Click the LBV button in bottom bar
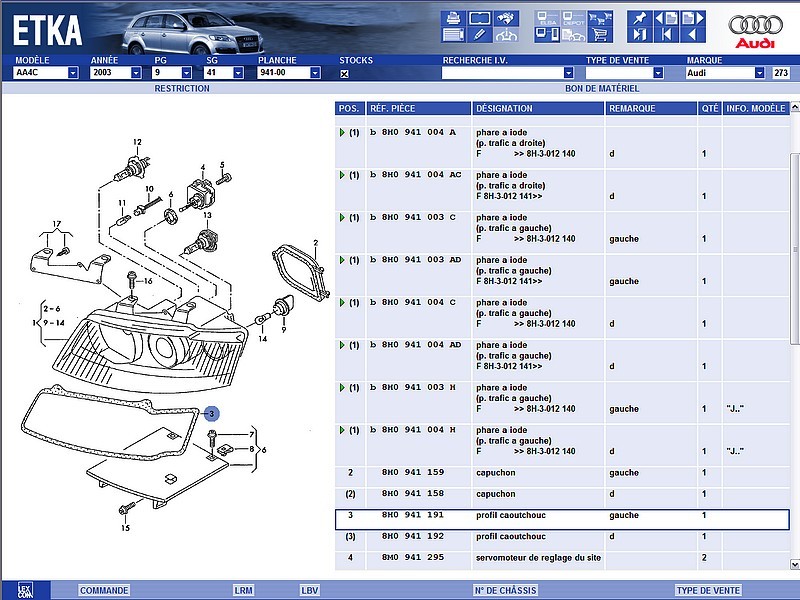This screenshot has height=600, width=800. (x=309, y=590)
